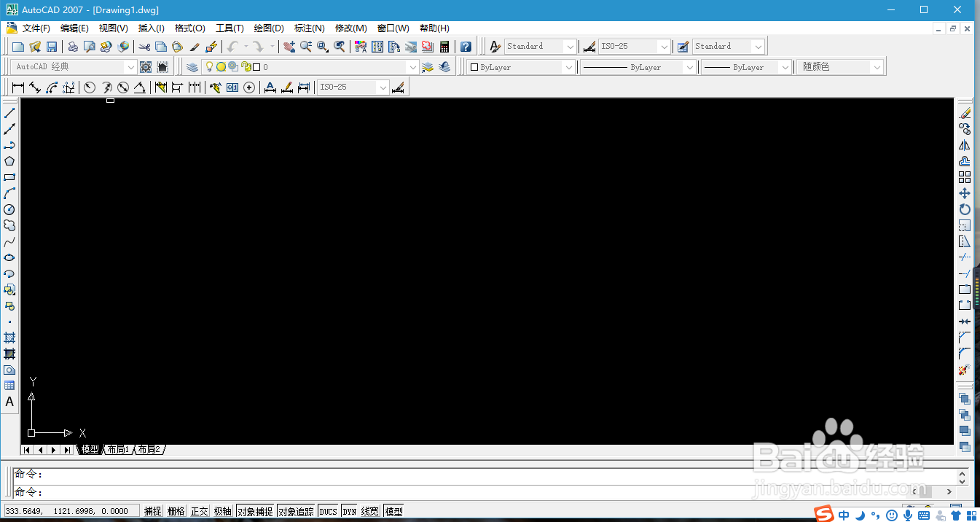This screenshot has width=980, height=522.
Task: Toggle 极轴 polar tracking in status bar
Action: (223, 512)
